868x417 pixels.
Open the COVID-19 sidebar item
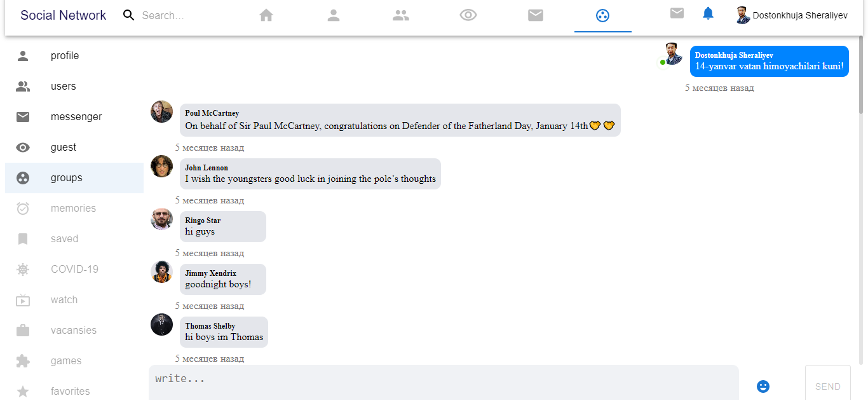pos(74,270)
